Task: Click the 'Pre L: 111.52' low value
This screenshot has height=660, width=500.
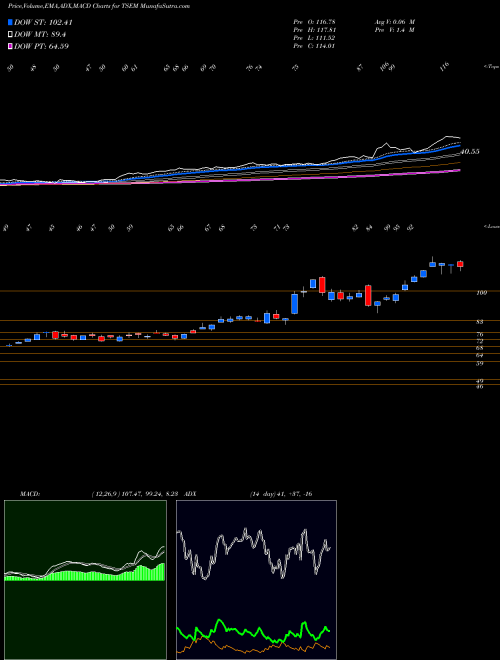Action: click(x=314, y=38)
